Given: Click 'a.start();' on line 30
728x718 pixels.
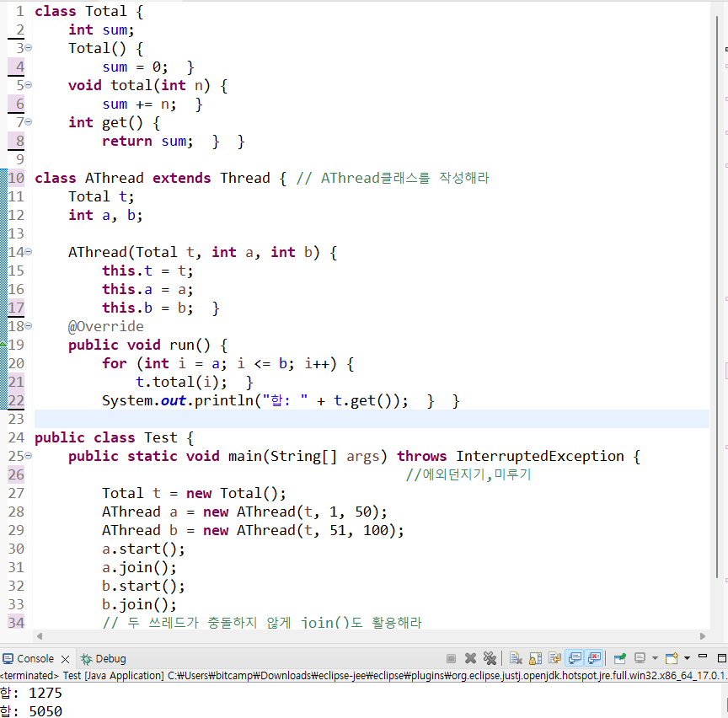Looking at the screenshot, I should 143,549.
